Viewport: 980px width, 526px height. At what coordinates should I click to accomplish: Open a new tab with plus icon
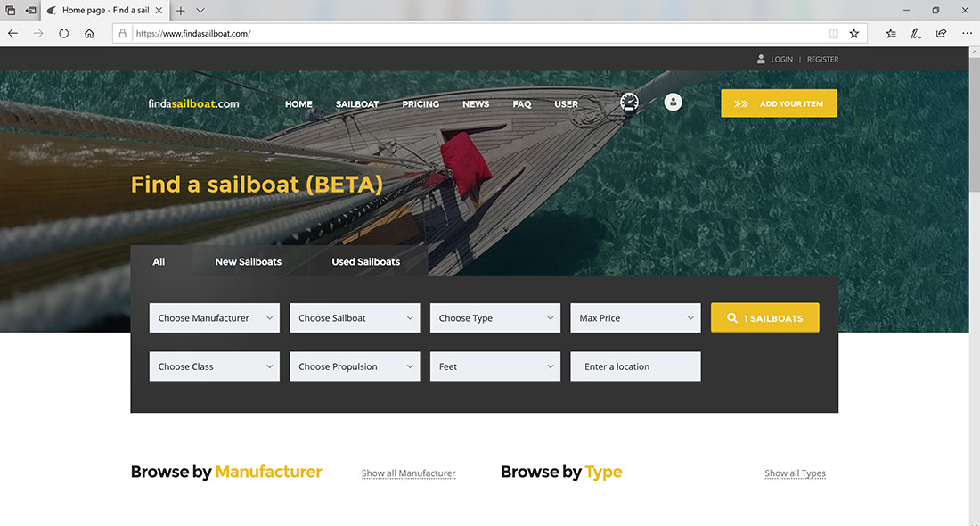click(x=180, y=10)
